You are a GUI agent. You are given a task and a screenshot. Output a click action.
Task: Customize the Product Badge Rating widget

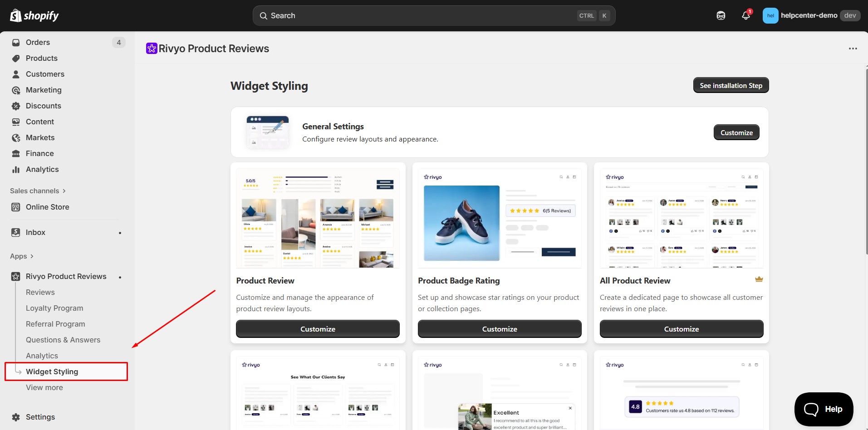pyautogui.click(x=499, y=329)
